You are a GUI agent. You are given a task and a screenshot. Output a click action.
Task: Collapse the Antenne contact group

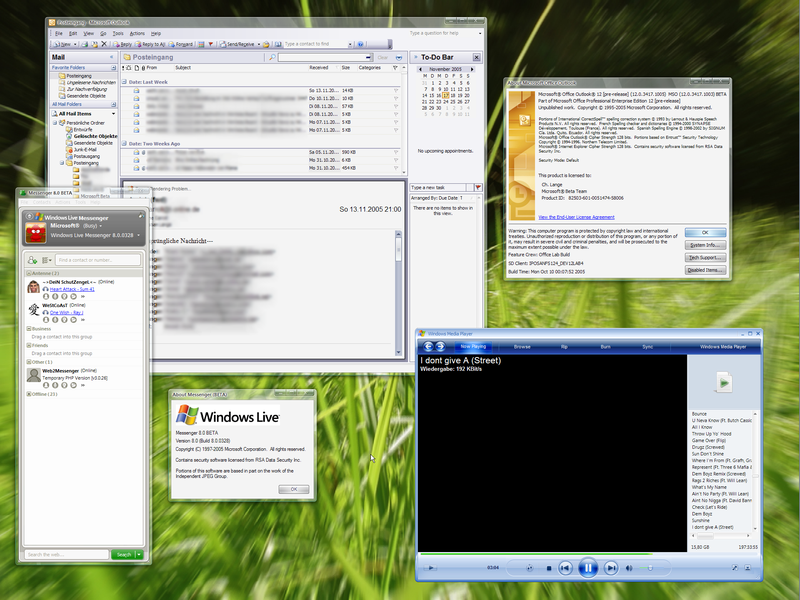pyautogui.click(x=29, y=273)
